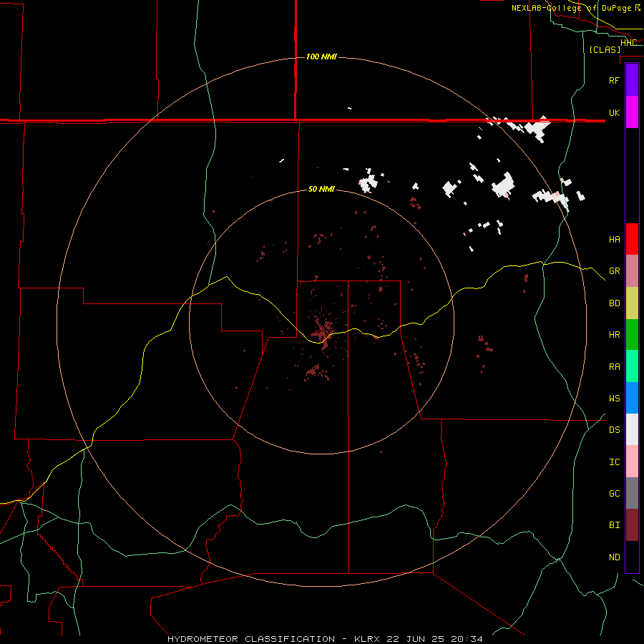644x644 pixels.
Task: Click the 'ND' legend label
Action: point(615,557)
